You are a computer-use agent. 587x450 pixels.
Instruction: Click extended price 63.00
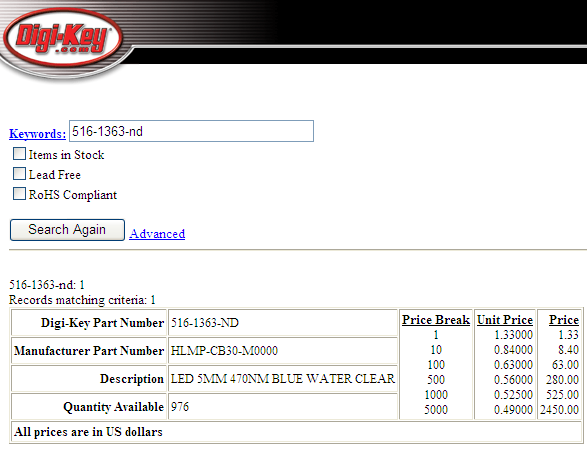coord(565,365)
